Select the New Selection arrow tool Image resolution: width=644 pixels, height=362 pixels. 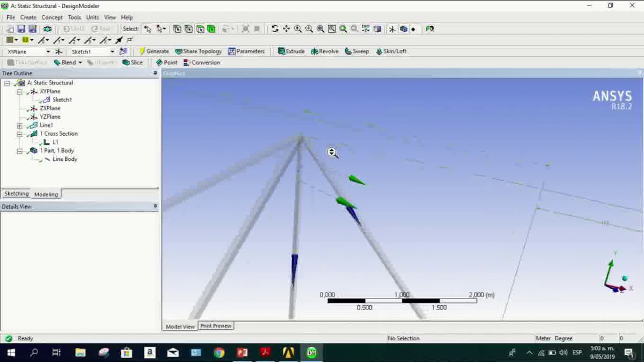click(x=147, y=29)
